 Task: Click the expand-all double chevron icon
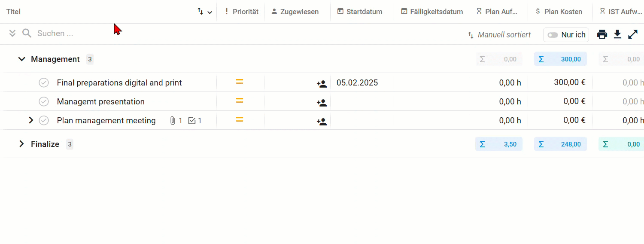[12, 34]
